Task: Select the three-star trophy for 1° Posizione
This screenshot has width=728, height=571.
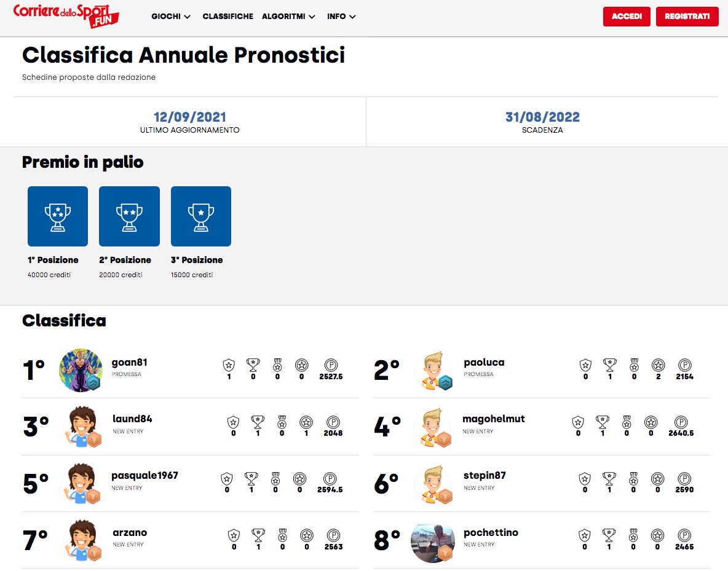Action: pyautogui.click(x=58, y=216)
